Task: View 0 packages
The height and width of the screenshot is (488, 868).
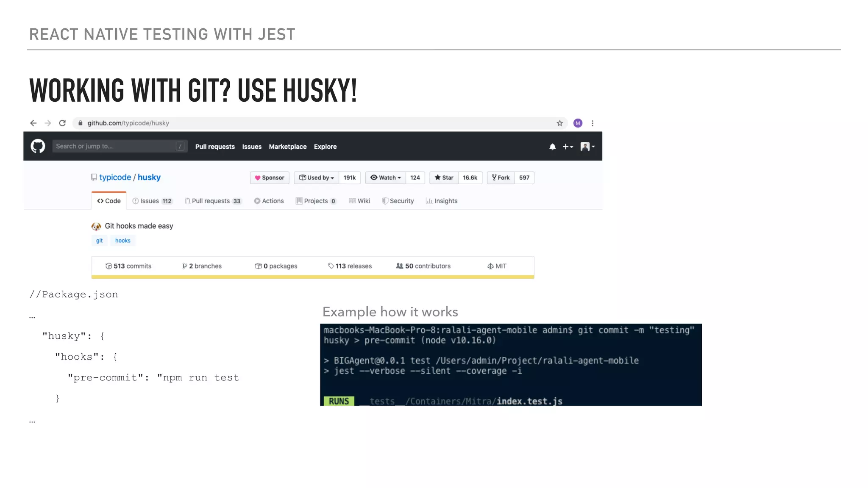Action: [x=276, y=266]
